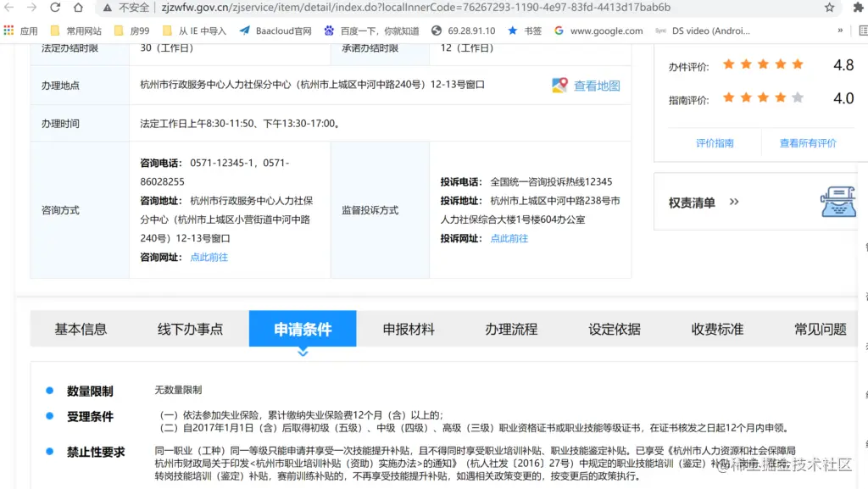Switch to the 基本信息 tab

81,329
